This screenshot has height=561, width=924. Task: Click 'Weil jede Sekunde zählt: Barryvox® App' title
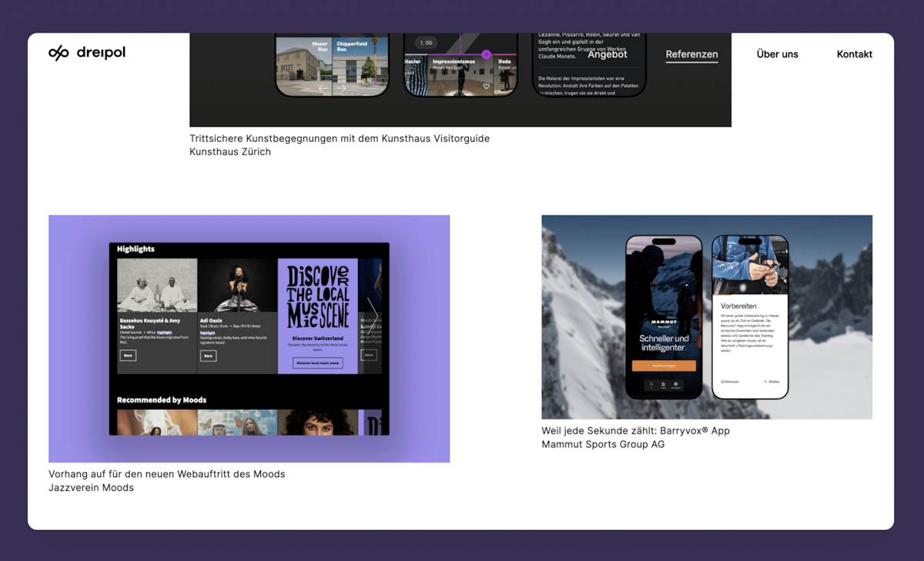635,431
